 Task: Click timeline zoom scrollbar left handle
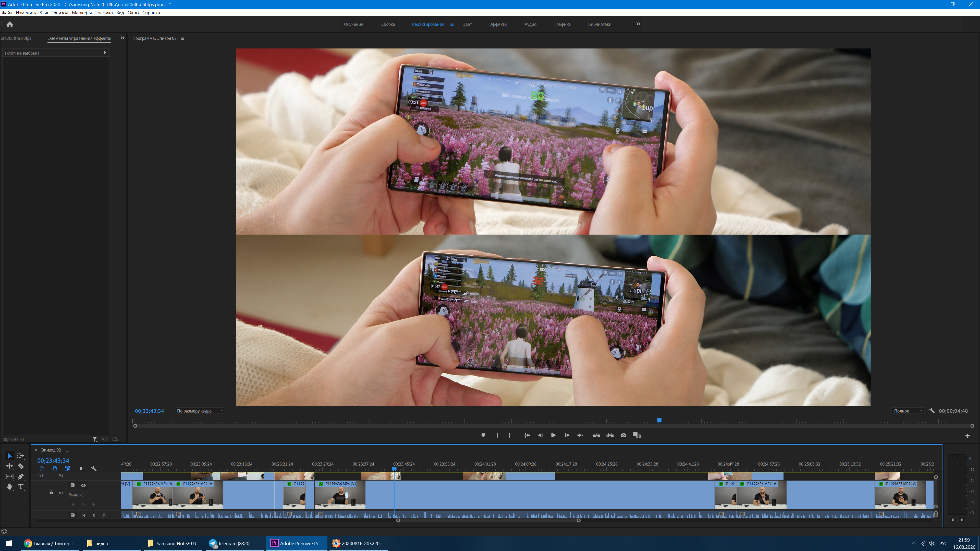pyautogui.click(x=398, y=520)
